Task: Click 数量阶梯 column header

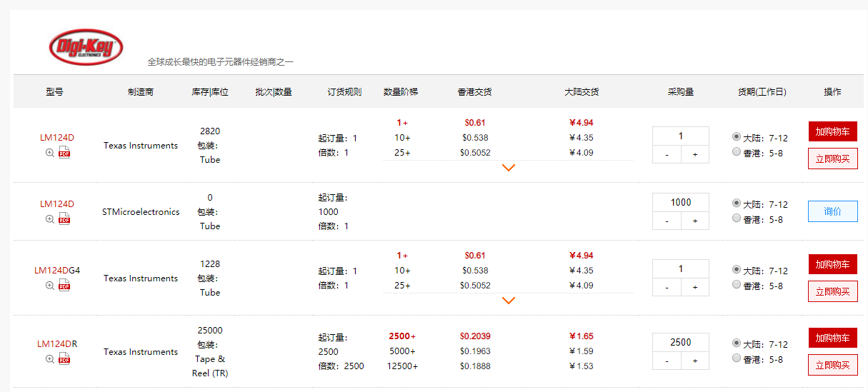Action: pyautogui.click(x=401, y=92)
